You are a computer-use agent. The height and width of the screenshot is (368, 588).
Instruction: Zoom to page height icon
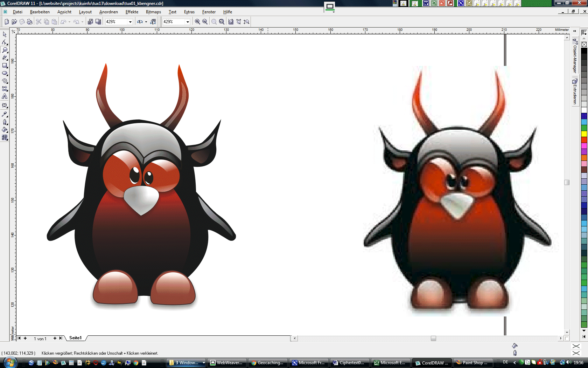[247, 22]
